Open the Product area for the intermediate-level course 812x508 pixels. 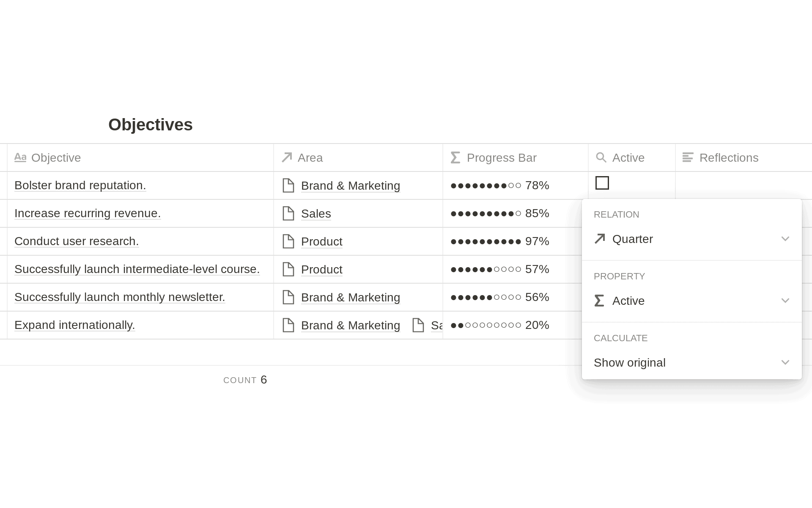click(321, 269)
